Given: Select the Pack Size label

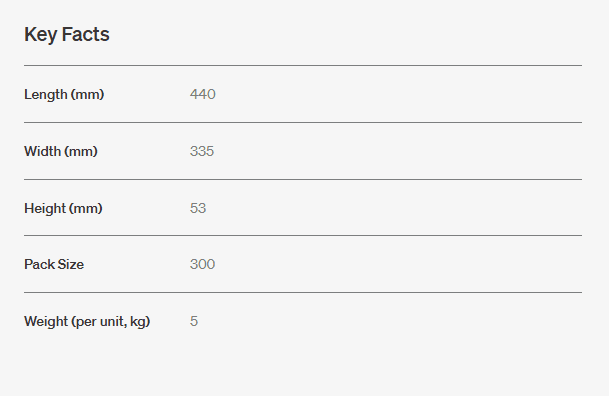Looking at the screenshot, I should 54,264.
